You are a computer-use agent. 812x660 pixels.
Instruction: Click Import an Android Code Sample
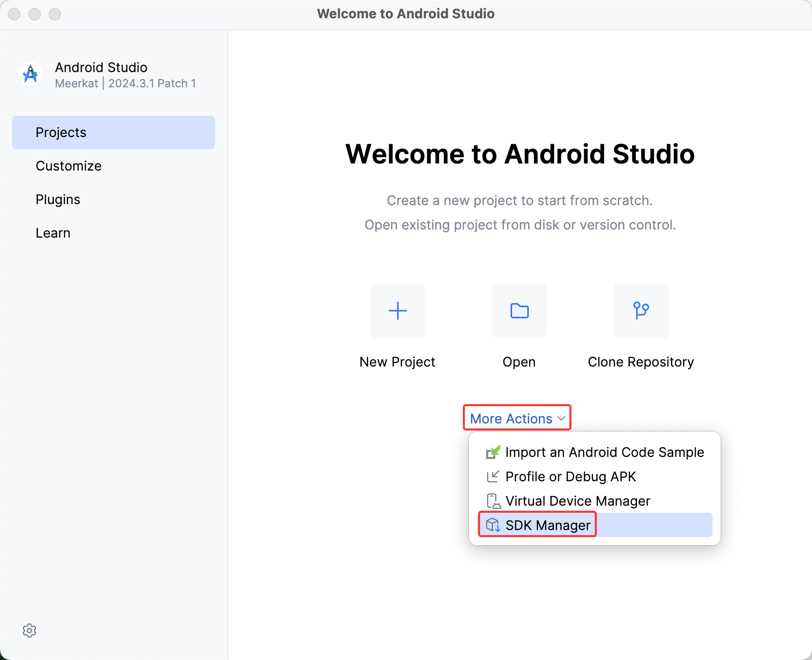point(604,452)
